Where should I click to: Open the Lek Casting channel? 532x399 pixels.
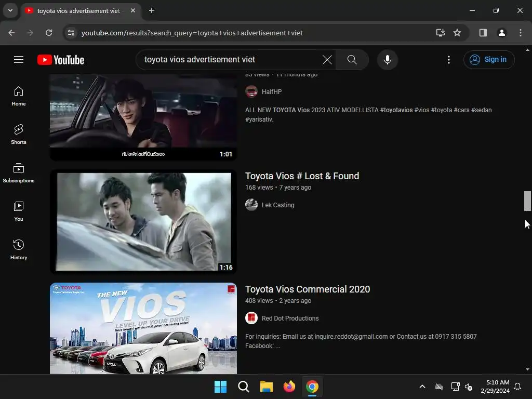click(x=278, y=205)
